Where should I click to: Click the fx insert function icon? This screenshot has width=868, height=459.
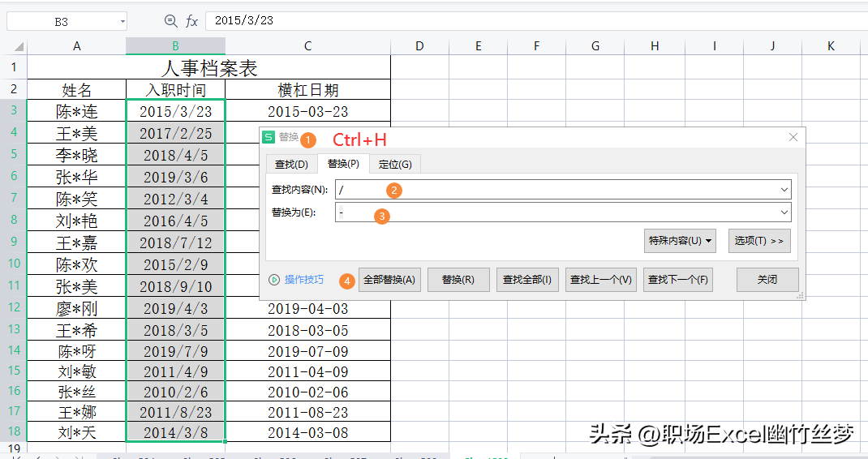[191, 21]
